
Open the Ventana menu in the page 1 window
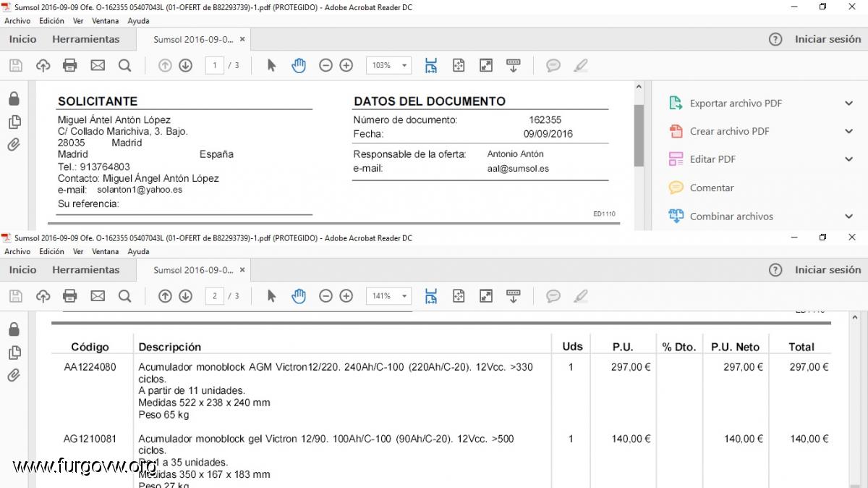click(x=106, y=21)
